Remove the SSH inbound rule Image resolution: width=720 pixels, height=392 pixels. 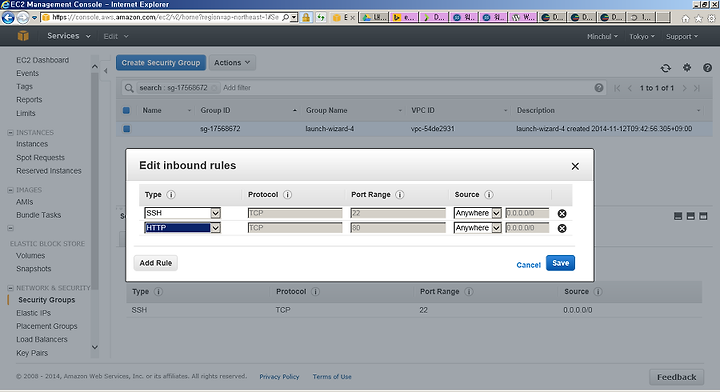point(562,213)
